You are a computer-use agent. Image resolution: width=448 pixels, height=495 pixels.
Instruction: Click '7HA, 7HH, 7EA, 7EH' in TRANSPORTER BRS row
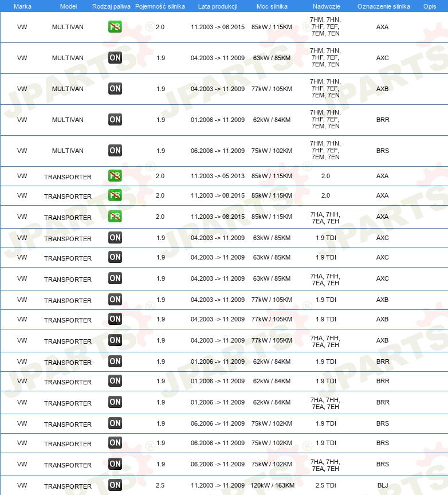click(x=325, y=465)
